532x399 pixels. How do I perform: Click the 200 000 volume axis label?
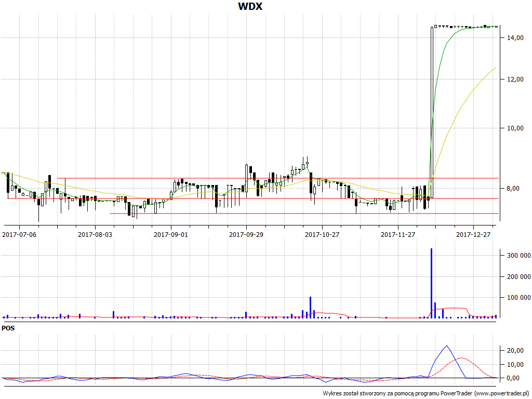[x=519, y=276]
